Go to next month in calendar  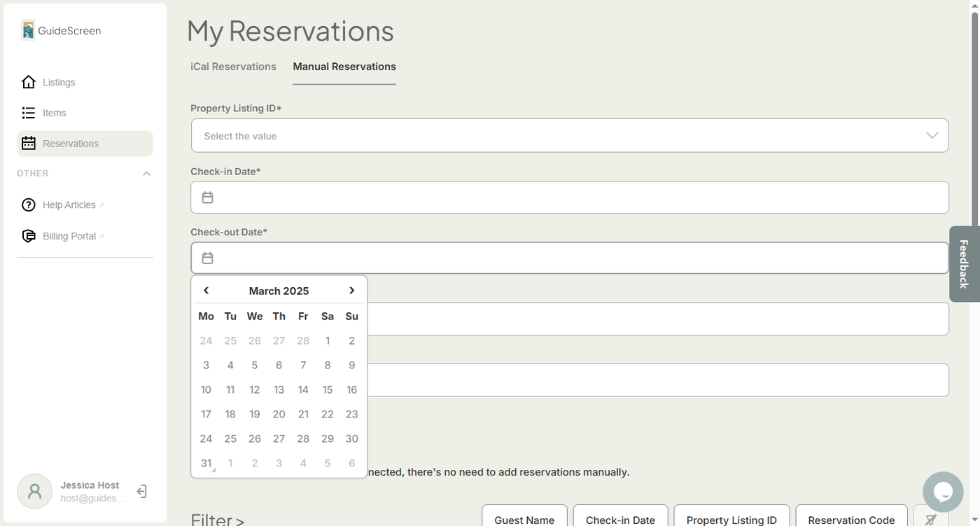pos(351,291)
